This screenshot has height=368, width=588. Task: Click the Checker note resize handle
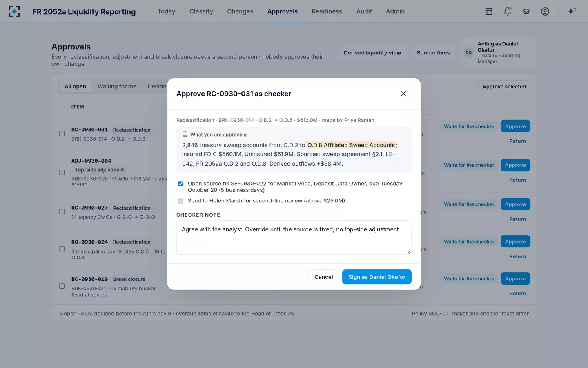pos(409,252)
